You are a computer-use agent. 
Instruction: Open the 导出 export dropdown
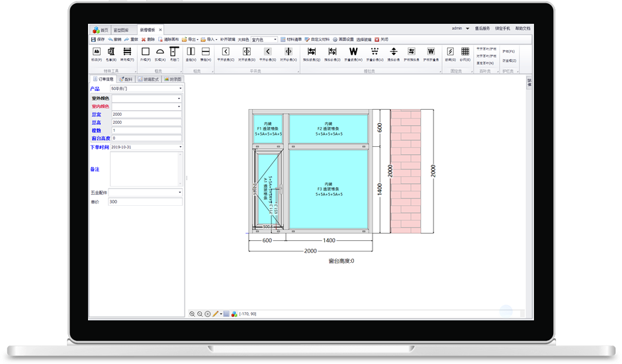[x=190, y=40]
